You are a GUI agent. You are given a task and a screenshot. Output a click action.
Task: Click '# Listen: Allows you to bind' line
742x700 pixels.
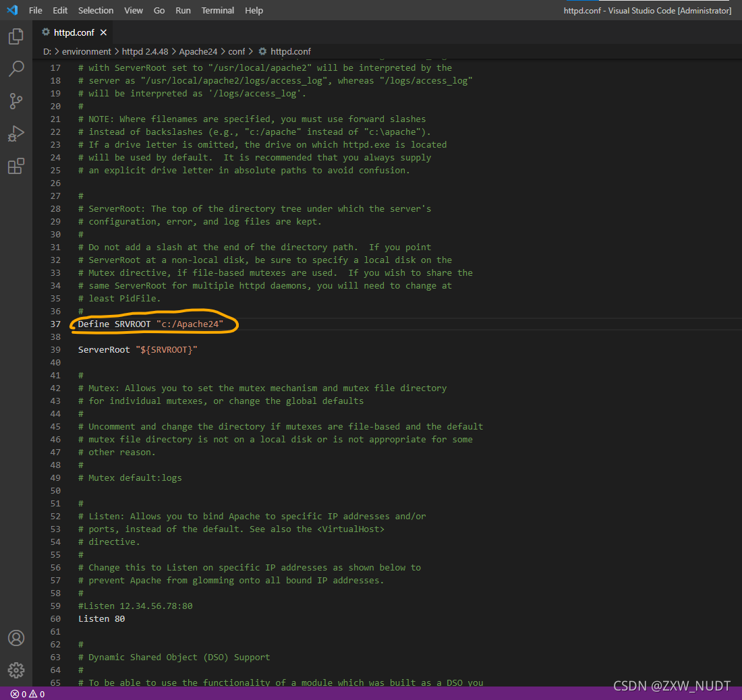click(252, 516)
